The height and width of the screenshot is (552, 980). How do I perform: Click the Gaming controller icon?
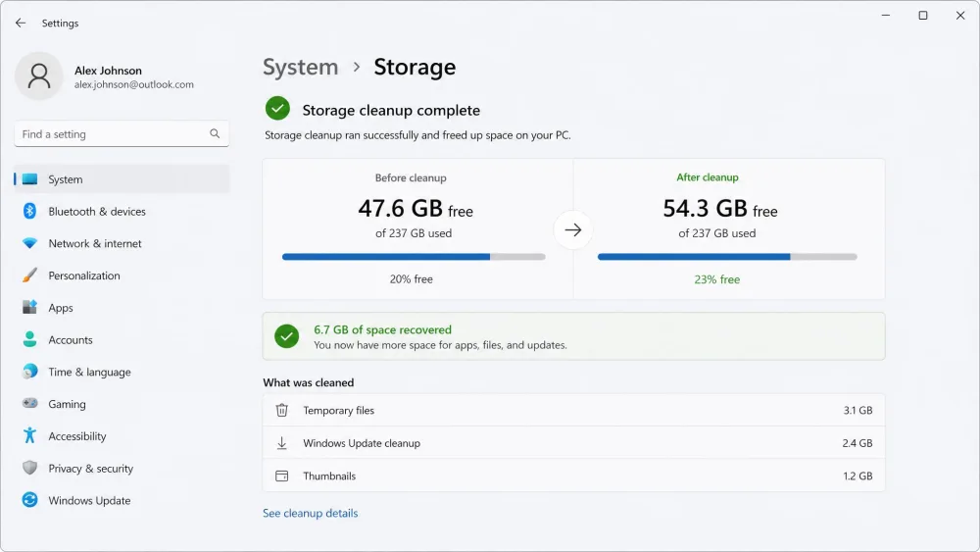point(29,403)
